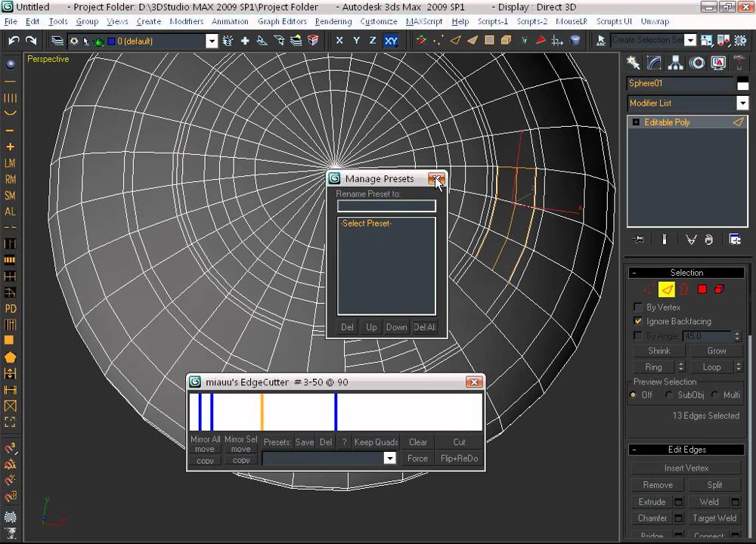Image resolution: width=756 pixels, height=544 pixels.
Task: Open the Motion command panel tab
Action: point(697,63)
